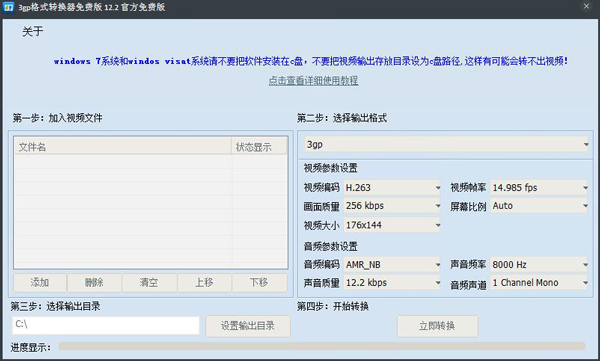Open the 关于 menu
This screenshot has width=600, height=361.
point(33,31)
